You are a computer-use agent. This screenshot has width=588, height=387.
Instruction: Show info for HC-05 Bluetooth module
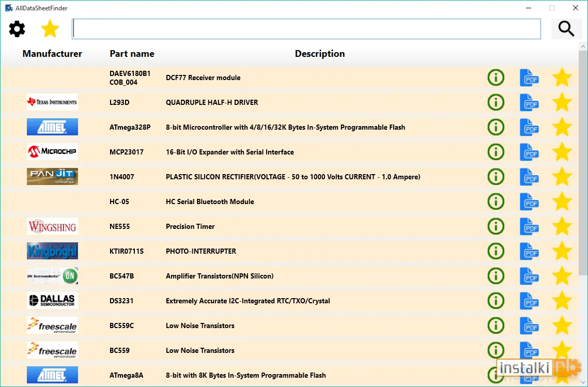click(x=496, y=202)
